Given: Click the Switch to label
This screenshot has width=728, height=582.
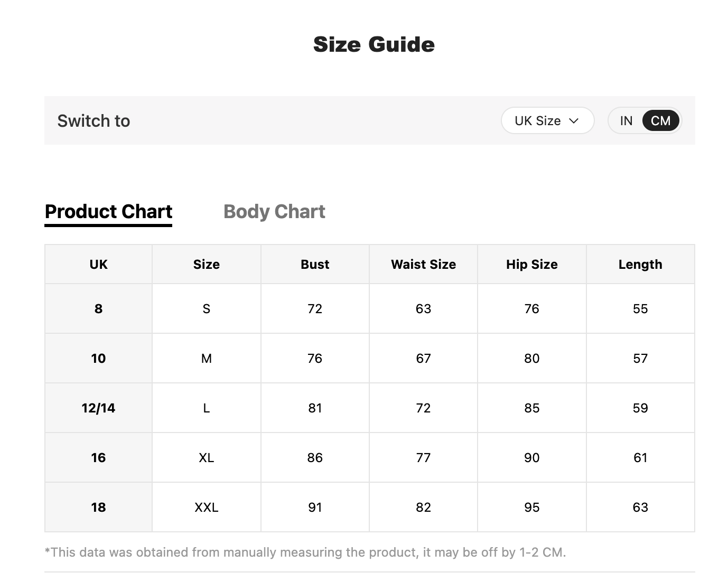Looking at the screenshot, I should 94,121.
